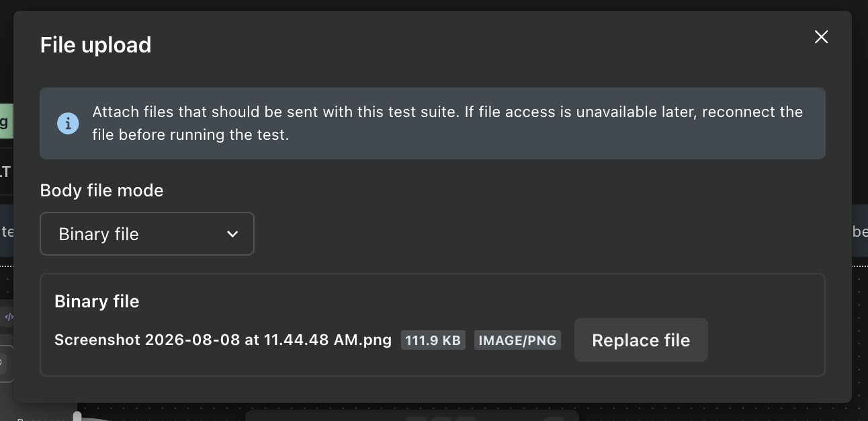Select the attached Screenshot png file name
868x421 pixels.
[223, 340]
